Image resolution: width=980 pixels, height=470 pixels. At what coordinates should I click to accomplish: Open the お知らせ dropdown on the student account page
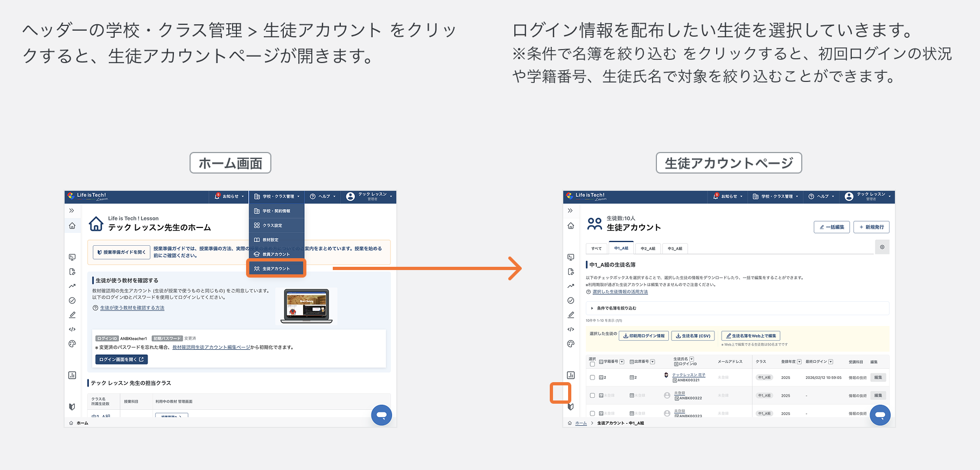click(x=727, y=197)
